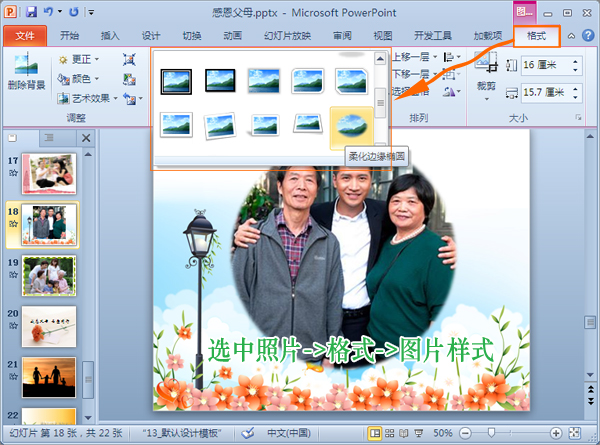Close the slide thumbnail pane
600x445 pixels.
(86, 138)
